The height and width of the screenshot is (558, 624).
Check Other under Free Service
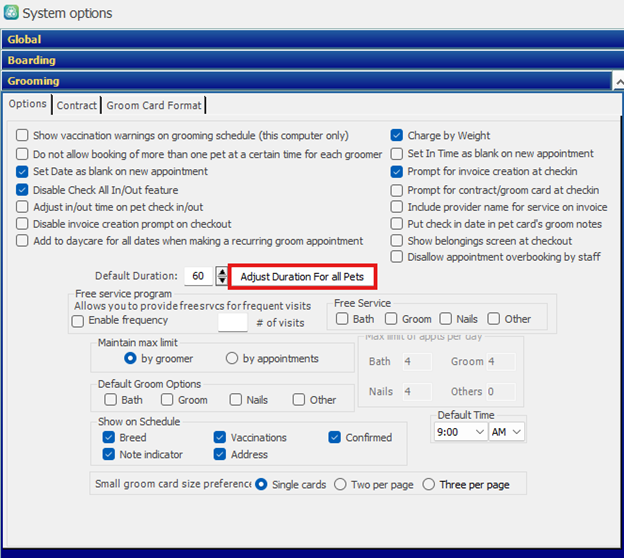(494, 319)
